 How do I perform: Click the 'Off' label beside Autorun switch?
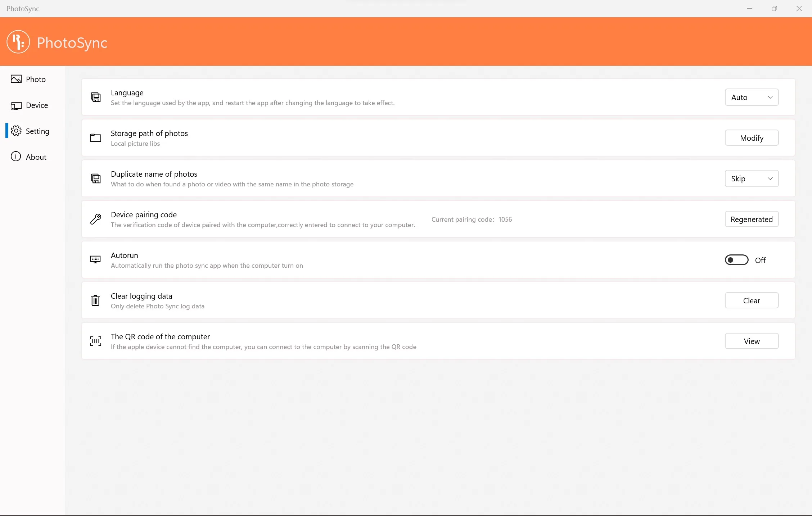click(x=760, y=260)
